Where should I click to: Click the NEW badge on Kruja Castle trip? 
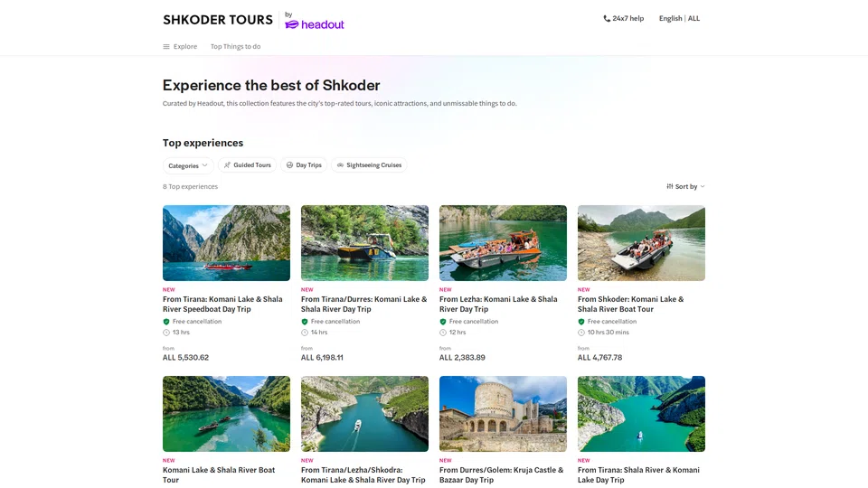[446, 460]
